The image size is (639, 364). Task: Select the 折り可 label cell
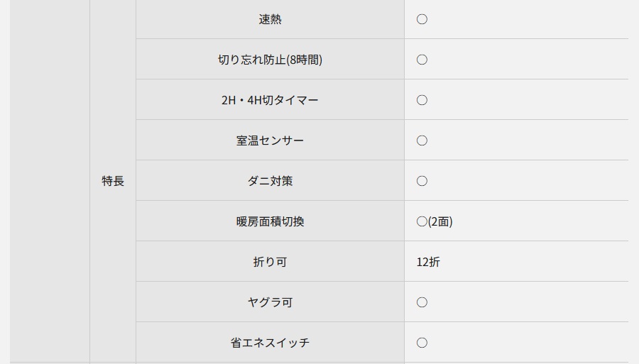pyautogui.click(x=270, y=262)
